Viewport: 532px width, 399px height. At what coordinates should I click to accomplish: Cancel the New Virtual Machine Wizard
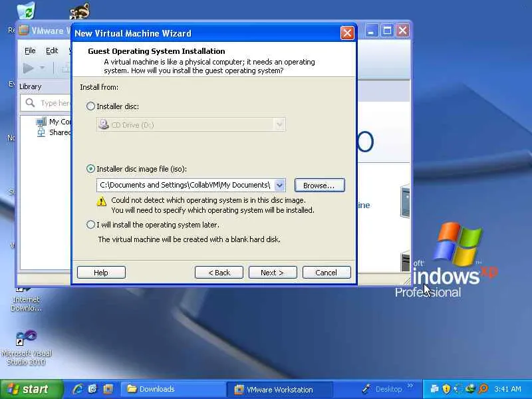click(x=327, y=273)
